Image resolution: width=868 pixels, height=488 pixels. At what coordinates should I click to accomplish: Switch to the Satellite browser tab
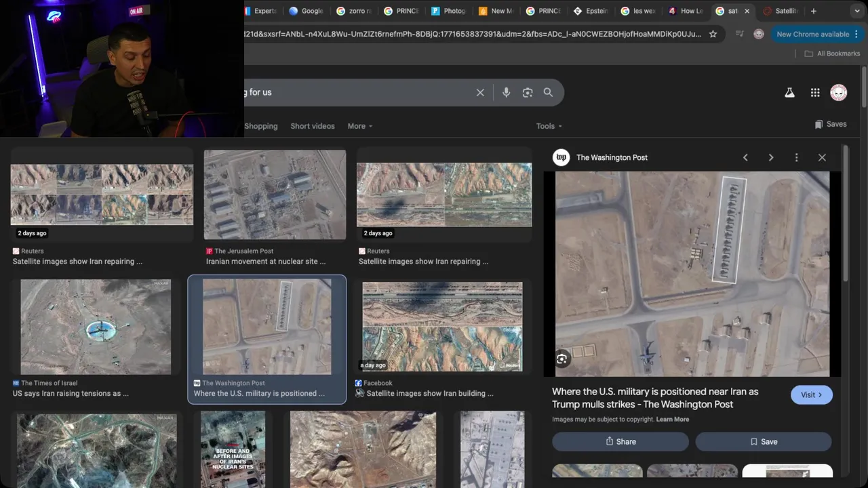(781, 11)
